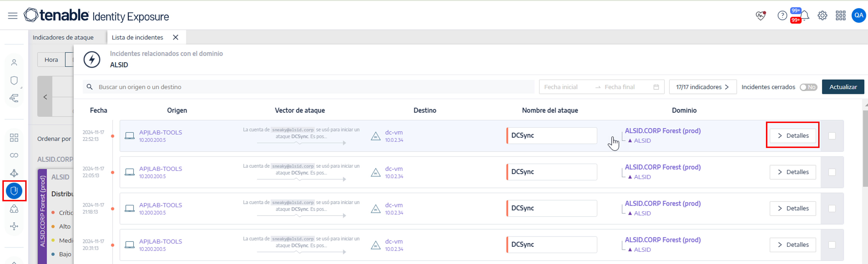Image resolution: width=868 pixels, height=264 pixels.
Task: Open the date range calendar icon
Action: click(656, 87)
